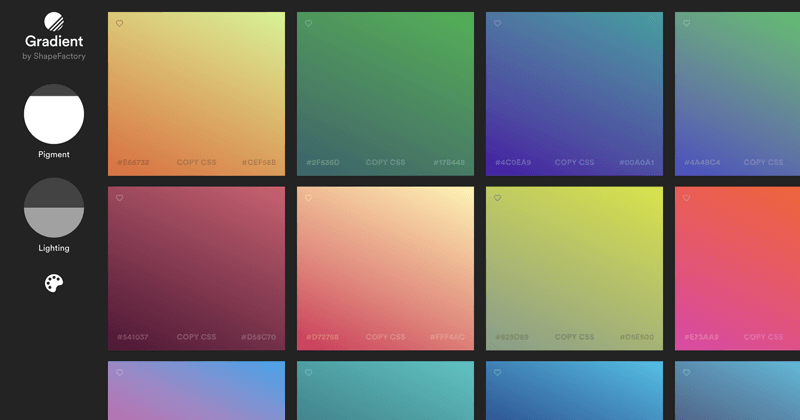Copy CSS for the maroon-pink gradient
800x420 pixels.
196,337
